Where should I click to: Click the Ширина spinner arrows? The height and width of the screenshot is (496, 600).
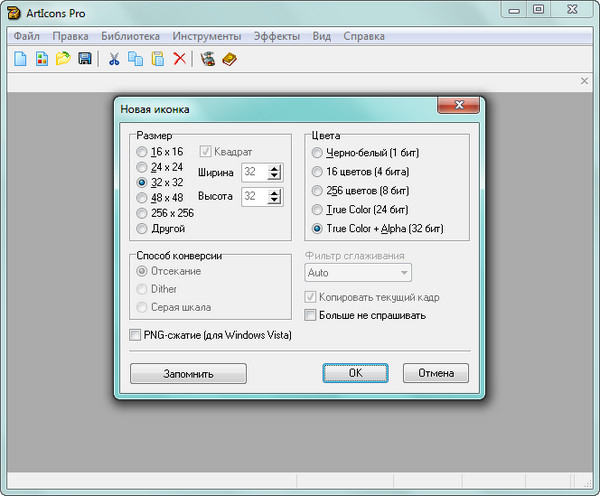276,172
